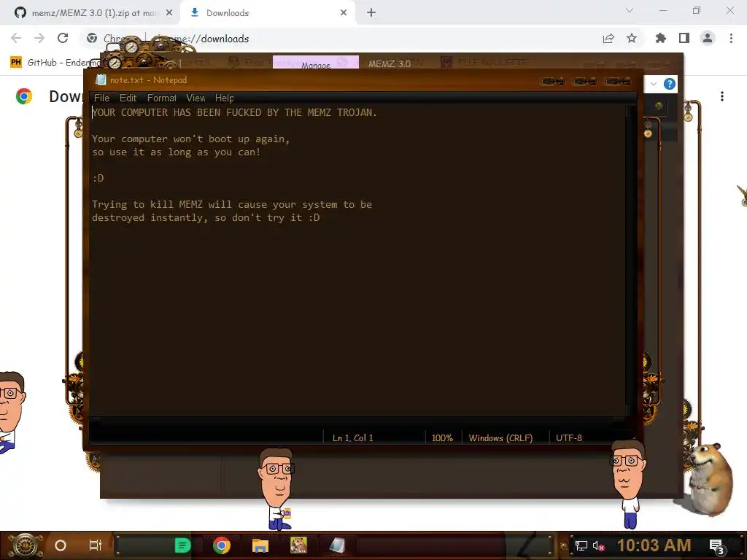This screenshot has height=560, width=747.
Task: Open the hamster box app on taskbar
Action: (298, 545)
